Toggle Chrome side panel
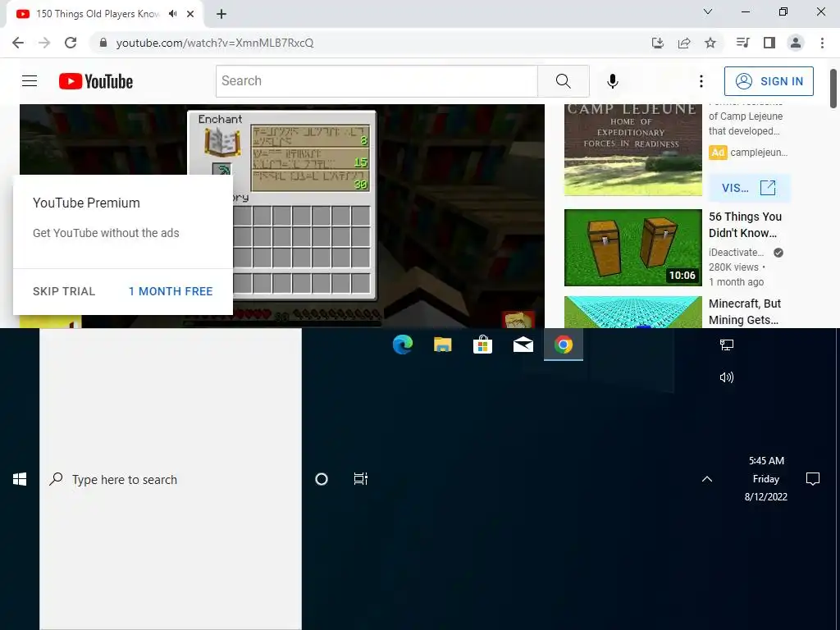The image size is (840, 630). coord(769,43)
